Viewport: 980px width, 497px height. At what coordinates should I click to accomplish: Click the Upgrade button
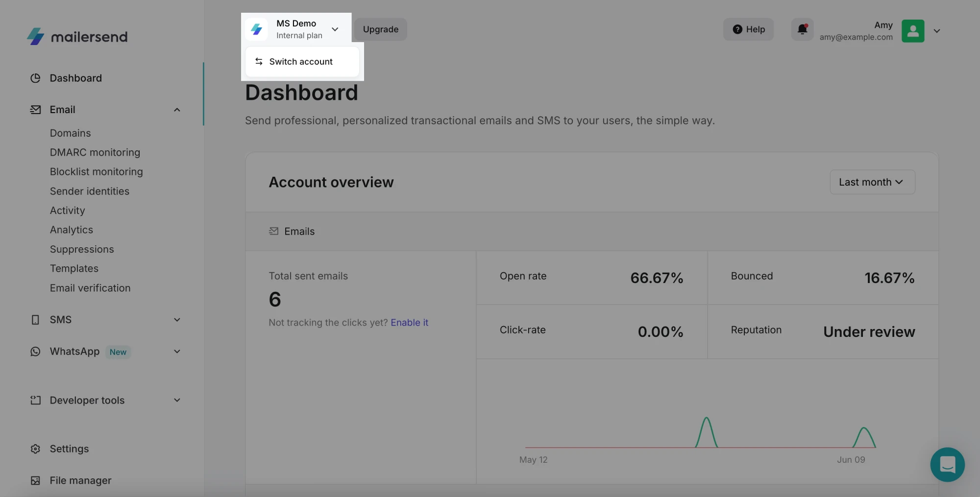pyautogui.click(x=381, y=29)
